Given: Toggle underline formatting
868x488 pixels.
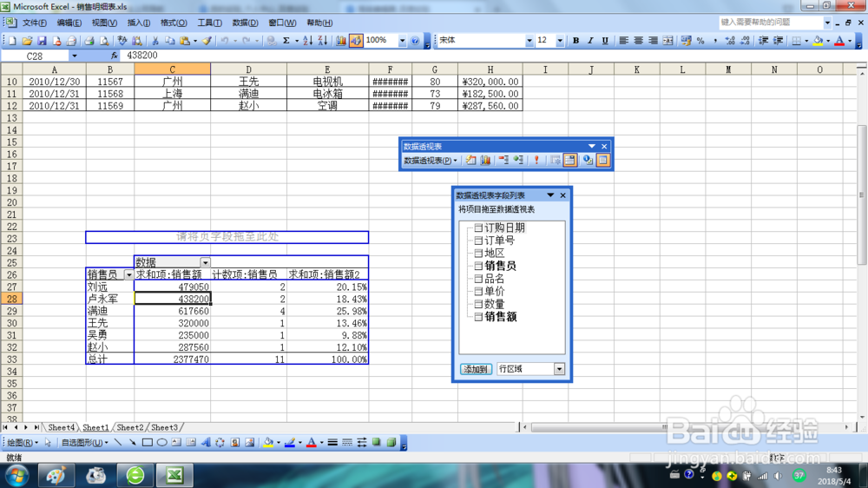Looking at the screenshot, I should (x=605, y=41).
